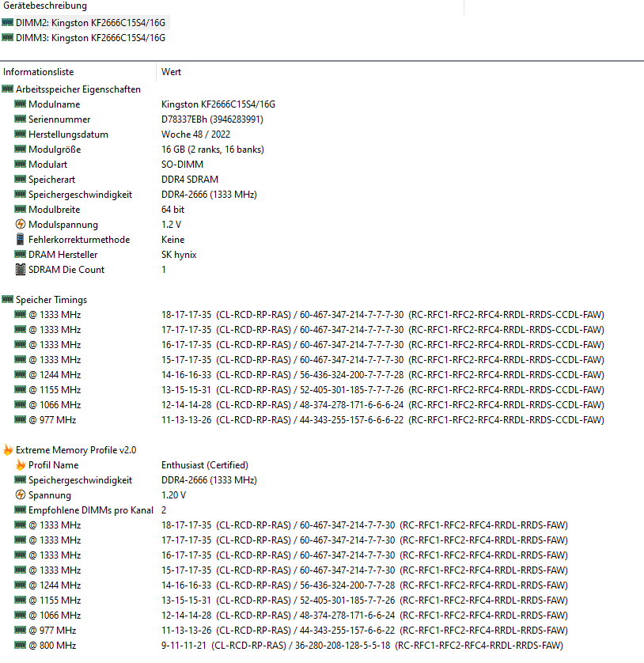The height and width of the screenshot is (663, 644).
Task: Click the Arbeitsspeicher Eigenschaften group icon
Action: 7,89
